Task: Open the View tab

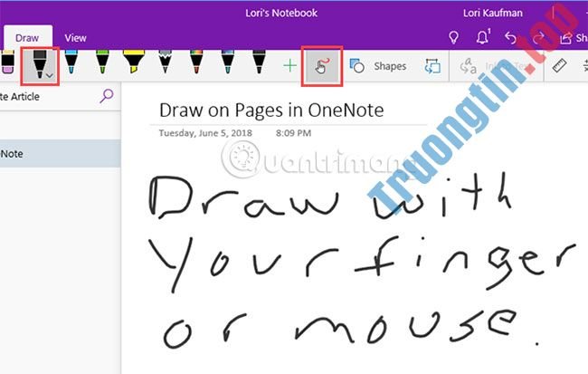Action: pyautogui.click(x=75, y=38)
